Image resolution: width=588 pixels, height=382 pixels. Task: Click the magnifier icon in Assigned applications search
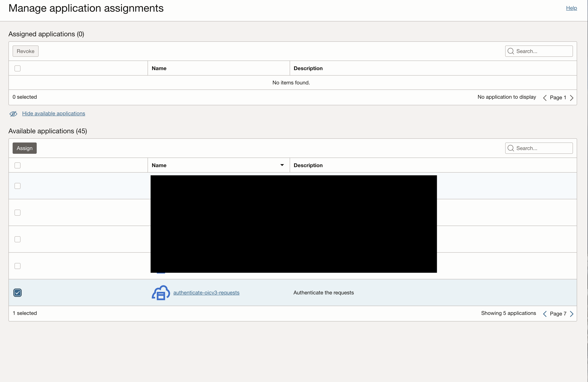click(511, 51)
